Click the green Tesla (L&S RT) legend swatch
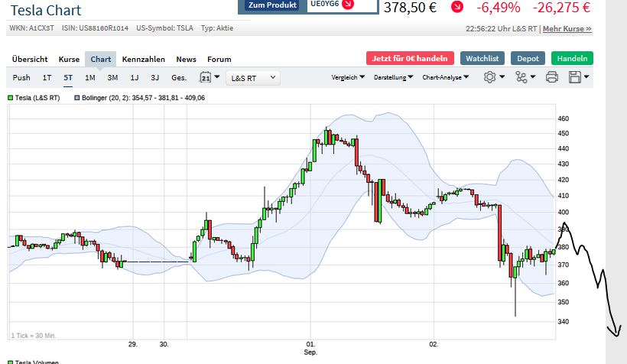 11,98
